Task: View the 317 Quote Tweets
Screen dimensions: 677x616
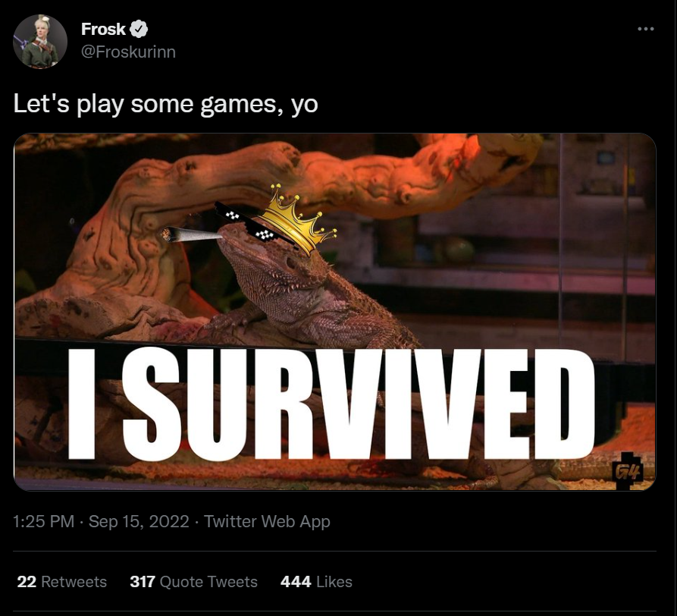Action: [x=193, y=581]
